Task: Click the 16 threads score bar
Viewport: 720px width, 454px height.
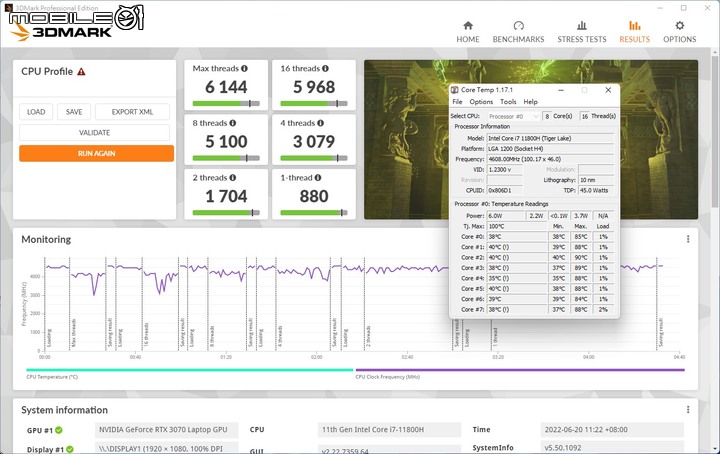Action: click(x=314, y=103)
